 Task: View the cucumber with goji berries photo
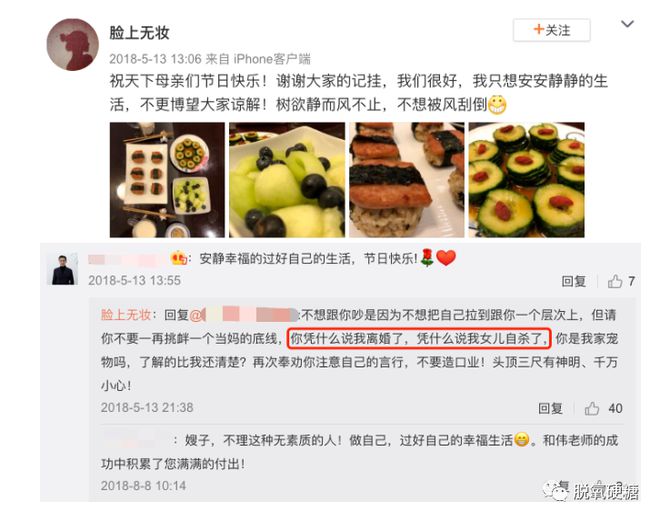[x=527, y=180]
